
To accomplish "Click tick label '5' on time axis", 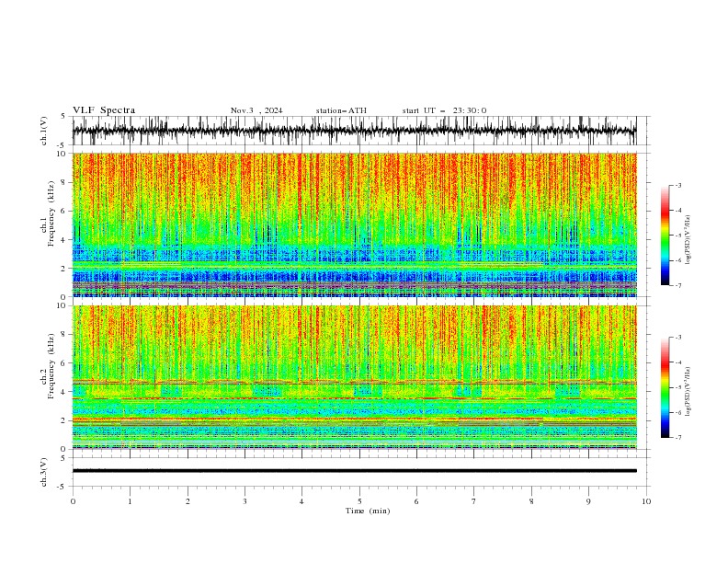I will (x=359, y=501).
